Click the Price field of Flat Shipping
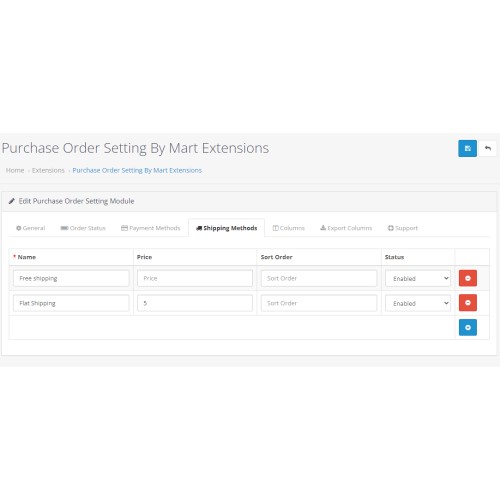The width and height of the screenshot is (500, 500). [x=195, y=303]
